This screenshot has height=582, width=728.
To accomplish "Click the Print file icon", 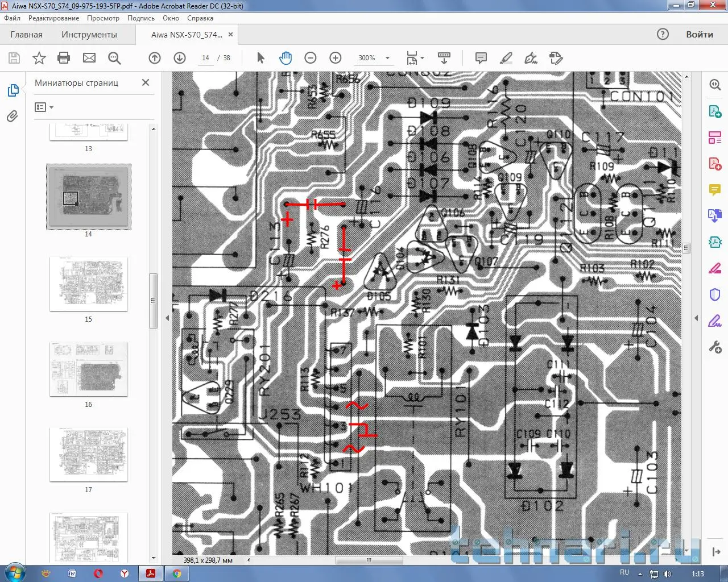I will (64, 58).
